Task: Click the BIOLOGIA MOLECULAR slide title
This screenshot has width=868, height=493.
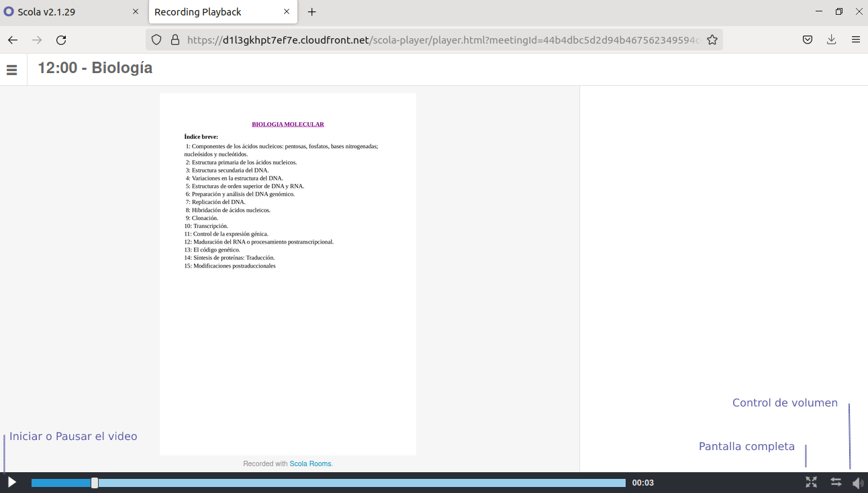Action: tap(288, 124)
